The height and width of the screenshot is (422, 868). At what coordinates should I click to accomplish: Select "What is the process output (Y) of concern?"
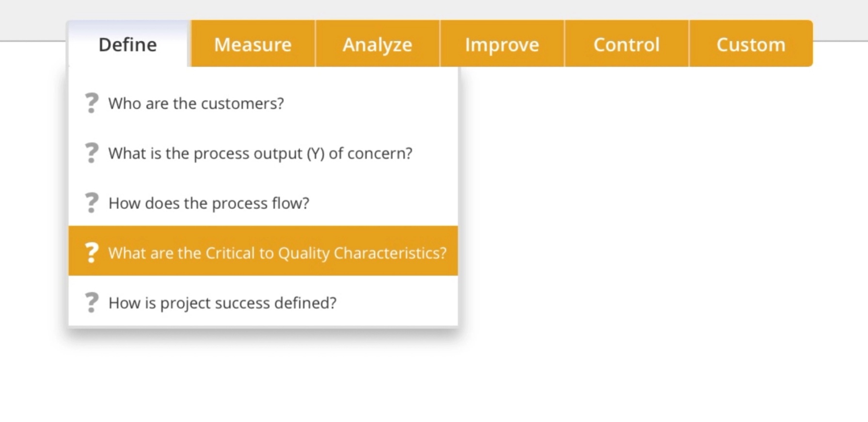tap(261, 153)
